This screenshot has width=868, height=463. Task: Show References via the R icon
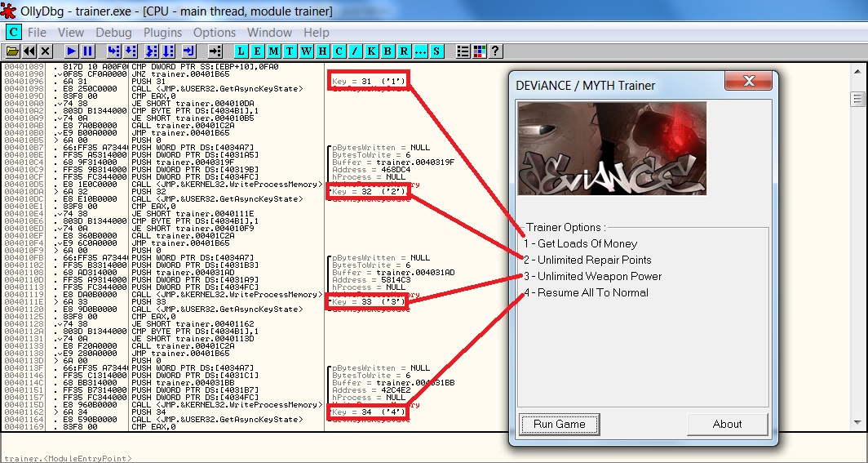pos(404,51)
